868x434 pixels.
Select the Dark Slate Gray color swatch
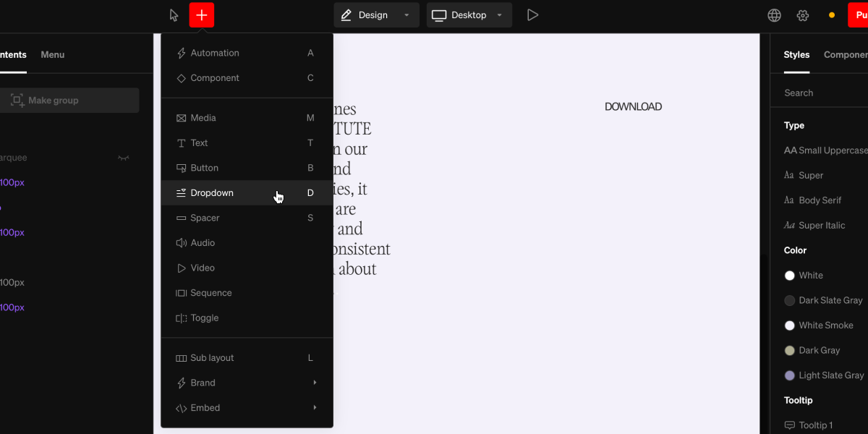coord(825,300)
